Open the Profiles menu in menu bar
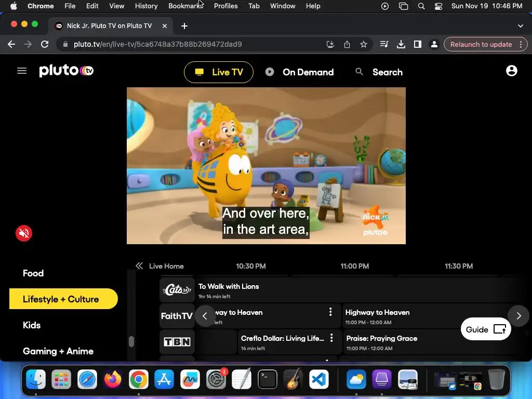Screen dimensions: 532x399 click(x=225, y=6)
